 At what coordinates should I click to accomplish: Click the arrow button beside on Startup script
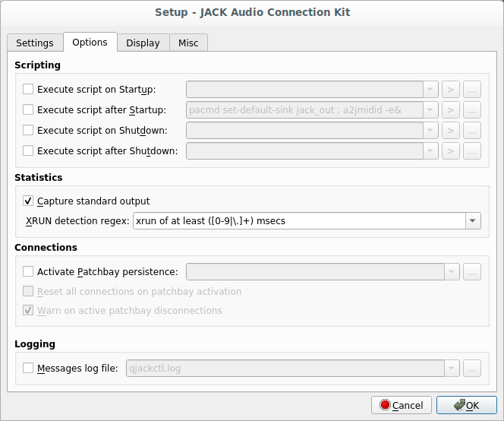click(451, 90)
